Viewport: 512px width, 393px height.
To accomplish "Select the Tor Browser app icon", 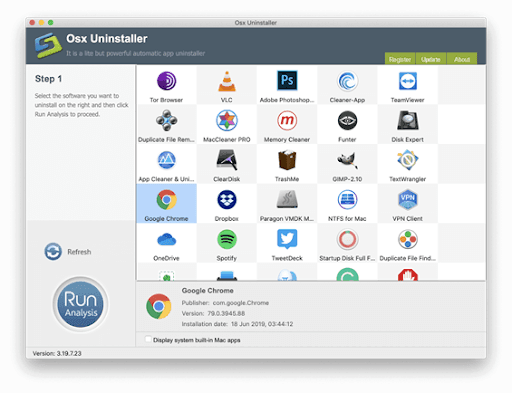I will tap(166, 81).
